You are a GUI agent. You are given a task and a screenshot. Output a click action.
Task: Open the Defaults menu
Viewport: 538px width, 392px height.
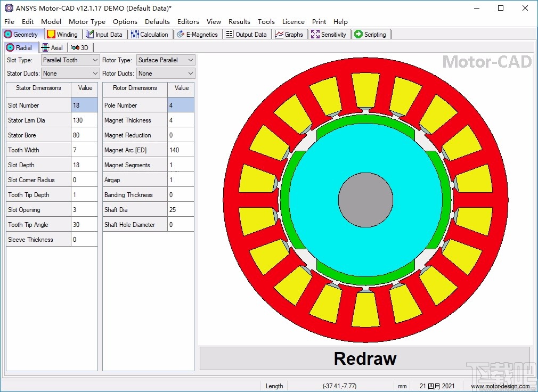tap(157, 22)
